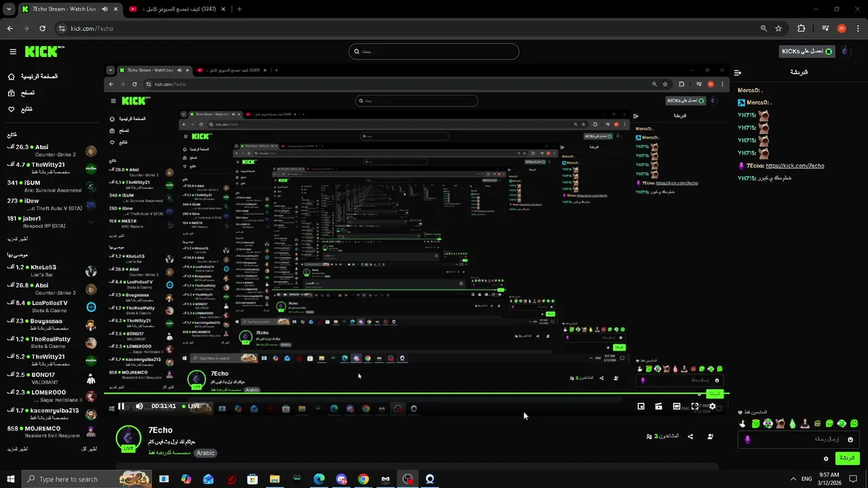Open the profile avatar next to the KICKs button
The width and height of the screenshot is (868, 488).
(845, 52)
